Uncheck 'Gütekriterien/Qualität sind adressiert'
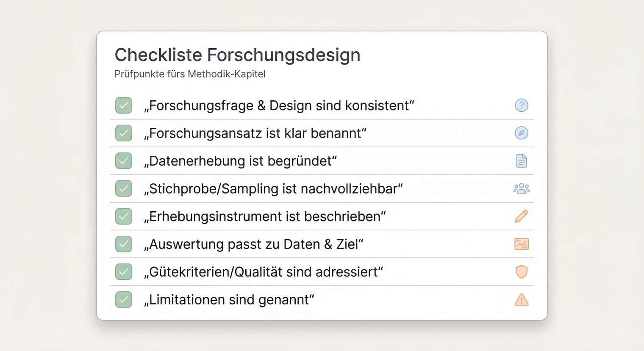This screenshot has height=351, width=644. click(123, 272)
